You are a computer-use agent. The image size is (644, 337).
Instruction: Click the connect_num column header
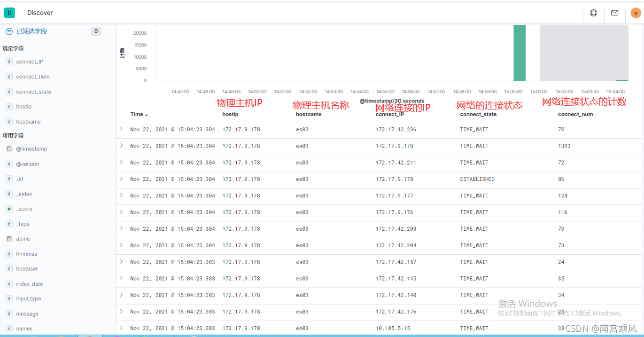(575, 114)
